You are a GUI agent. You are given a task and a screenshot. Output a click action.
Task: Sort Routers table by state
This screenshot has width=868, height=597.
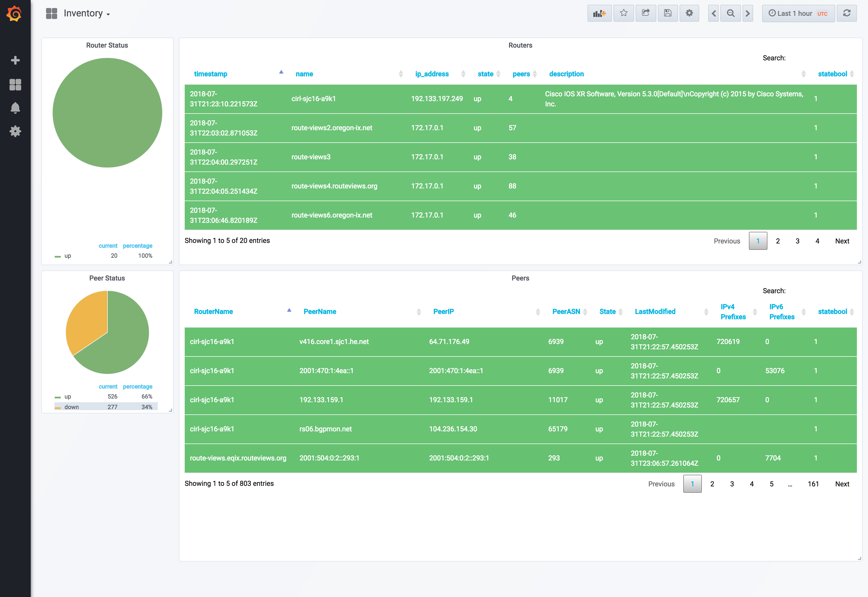click(485, 74)
